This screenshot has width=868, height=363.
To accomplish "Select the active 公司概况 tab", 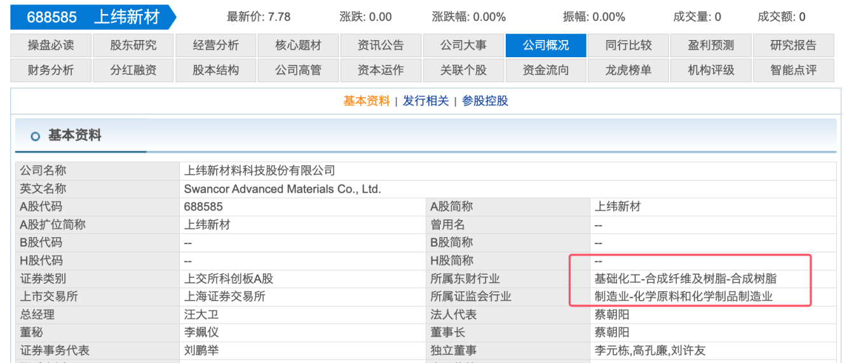I will (x=546, y=46).
